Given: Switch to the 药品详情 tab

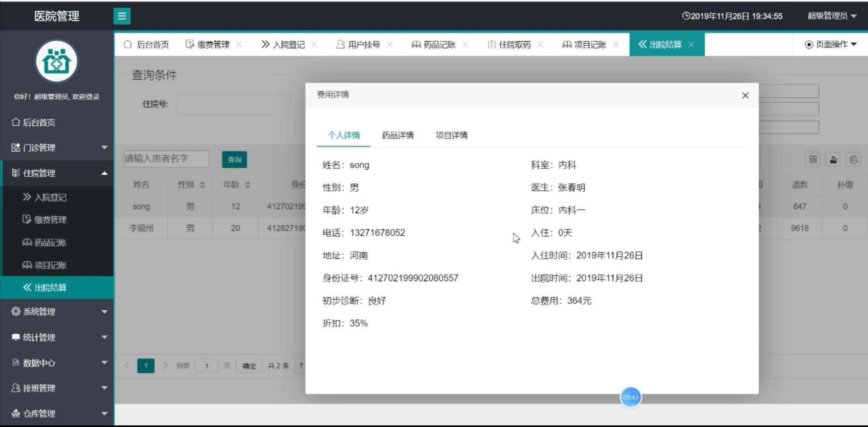Looking at the screenshot, I should tap(398, 135).
